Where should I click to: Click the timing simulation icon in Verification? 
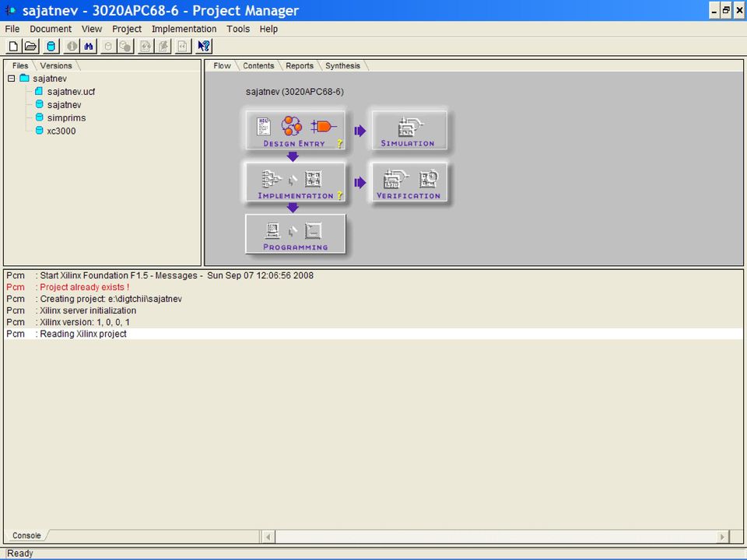pos(395,179)
